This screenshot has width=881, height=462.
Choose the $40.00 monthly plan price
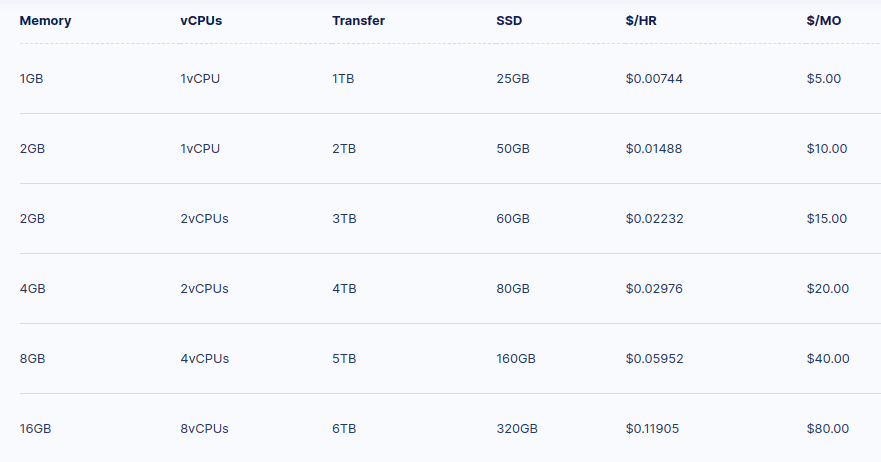(828, 358)
